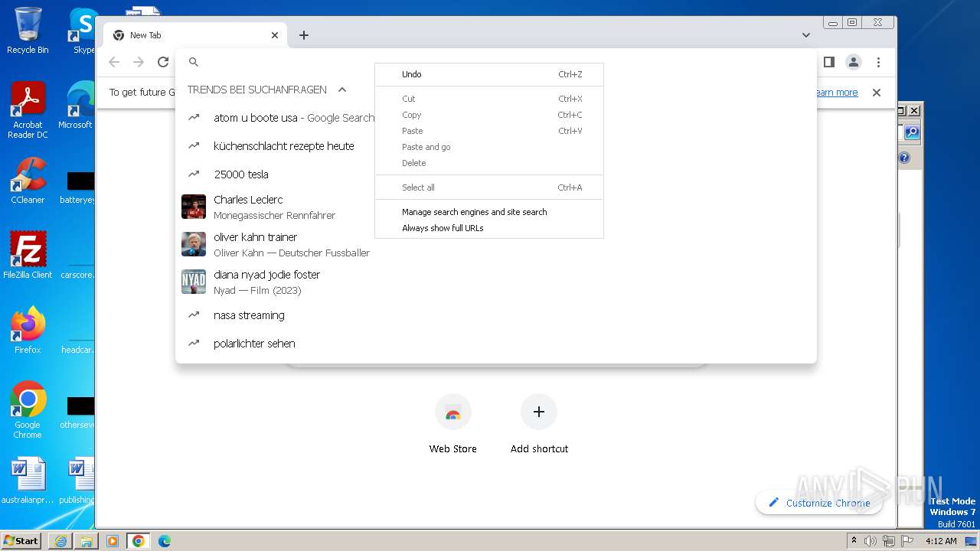980x551 pixels.
Task: Open Microsoft Edge from the taskbar
Action: click(x=165, y=541)
